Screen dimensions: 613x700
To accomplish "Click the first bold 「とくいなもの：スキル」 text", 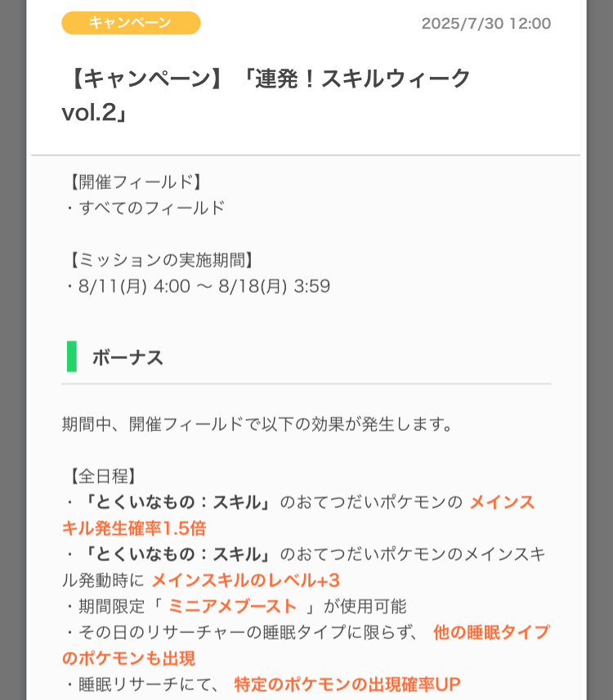I will pyautogui.click(x=176, y=502).
